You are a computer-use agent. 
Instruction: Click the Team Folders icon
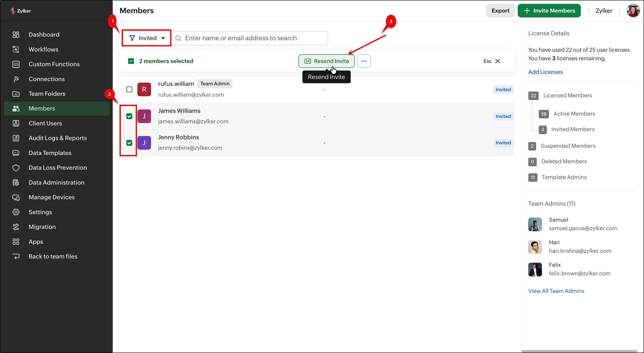click(16, 94)
